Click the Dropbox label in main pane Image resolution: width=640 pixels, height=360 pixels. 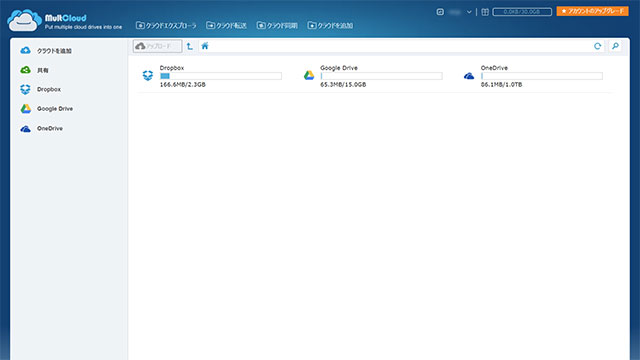tap(172, 68)
